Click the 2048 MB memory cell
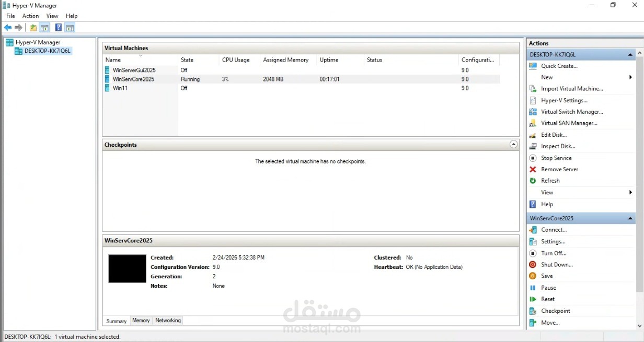This screenshot has width=644, height=342. click(x=273, y=79)
